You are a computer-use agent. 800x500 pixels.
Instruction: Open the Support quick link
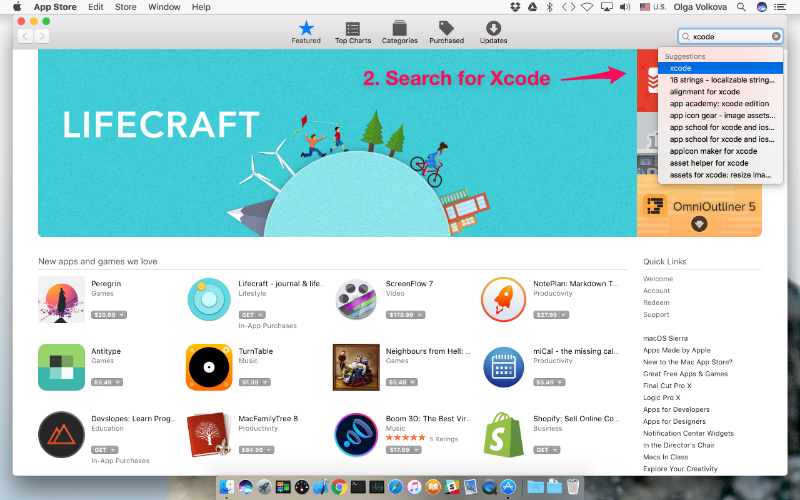pos(656,314)
